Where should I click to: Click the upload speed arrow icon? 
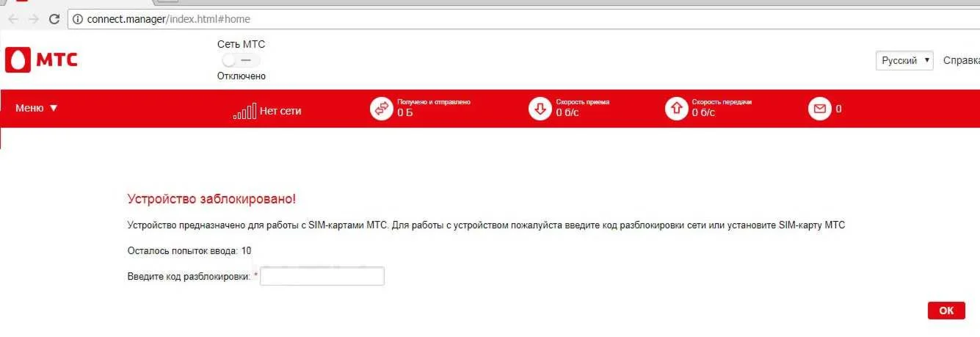tap(676, 109)
